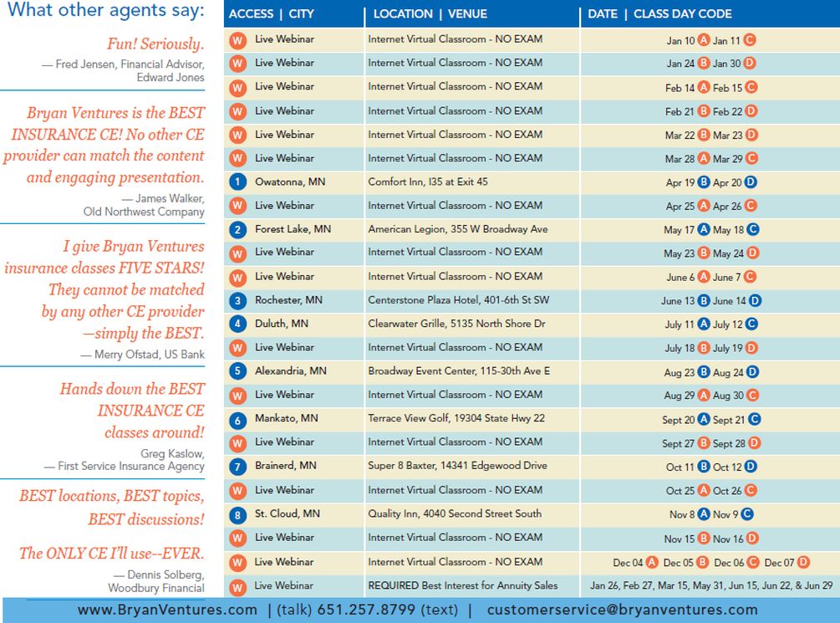This screenshot has width=840, height=623.
Task: Click the customerservice@bryanventures.com email address
Action: (623, 610)
